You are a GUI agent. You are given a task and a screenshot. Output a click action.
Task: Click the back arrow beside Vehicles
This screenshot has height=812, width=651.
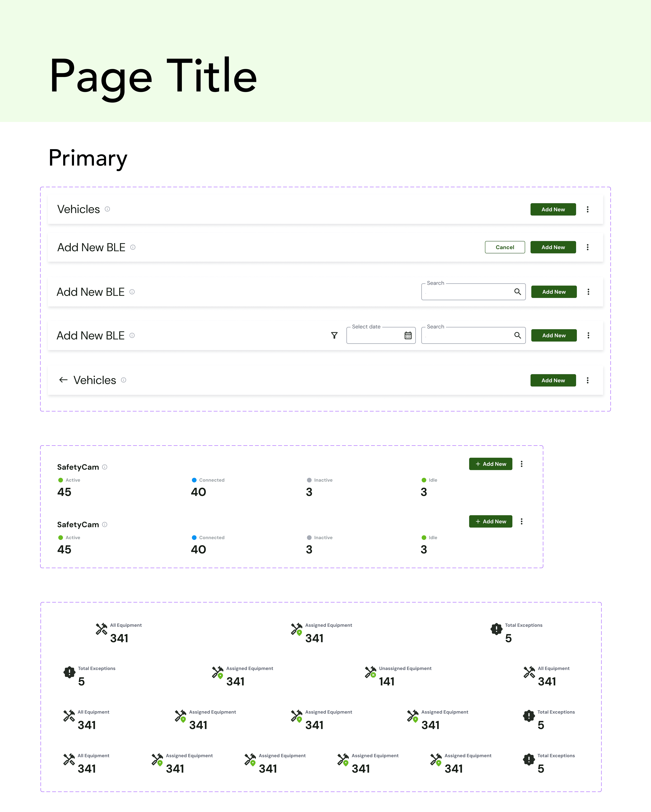point(63,380)
